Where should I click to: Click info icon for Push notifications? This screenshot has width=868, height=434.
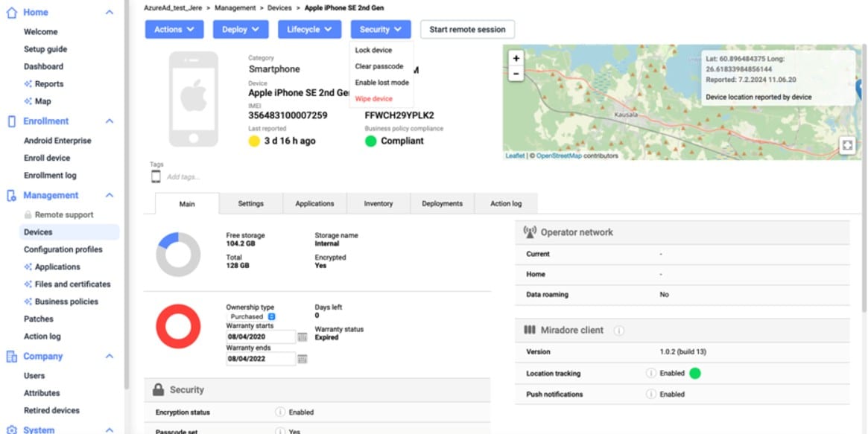tap(651, 395)
